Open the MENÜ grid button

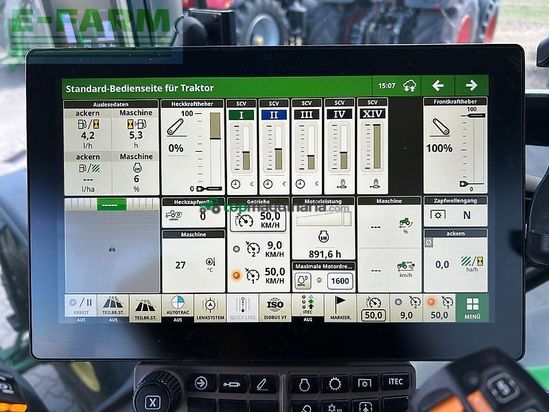472,308
